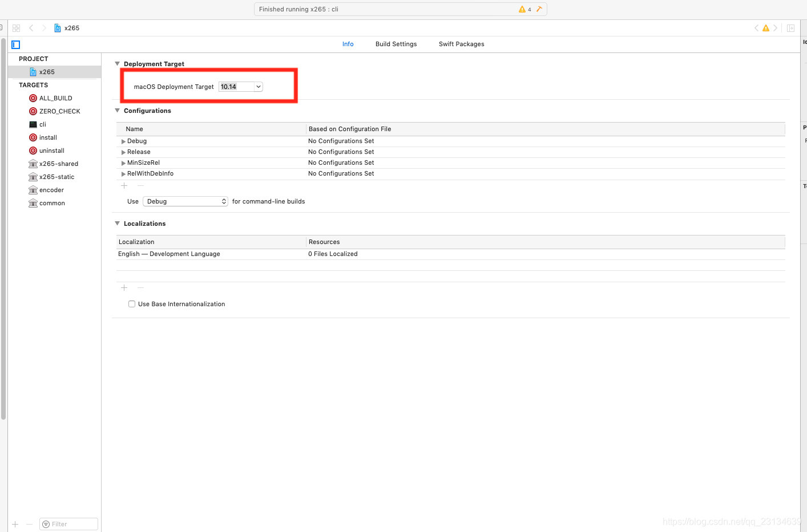Remove configuration with minus button
The height and width of the screenshot is (532, 807).
[x=140, y=186]
